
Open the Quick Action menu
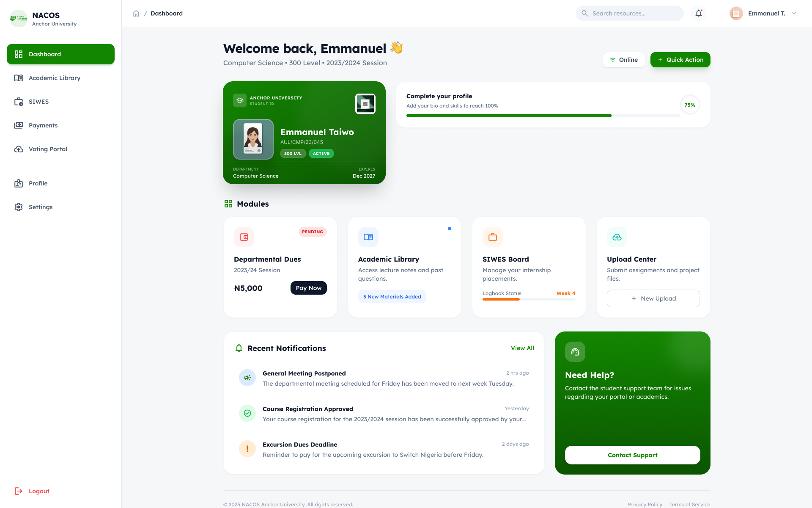click(x=680, y=60)
